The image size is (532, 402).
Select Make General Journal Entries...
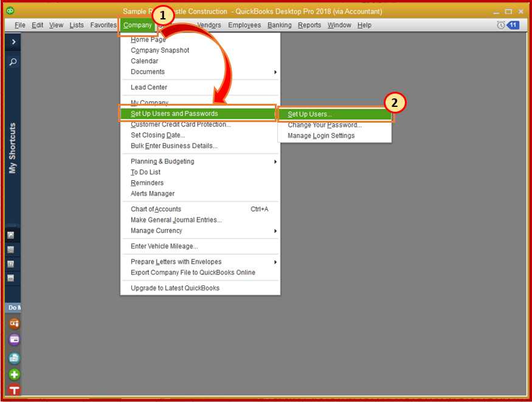[200, 220]
